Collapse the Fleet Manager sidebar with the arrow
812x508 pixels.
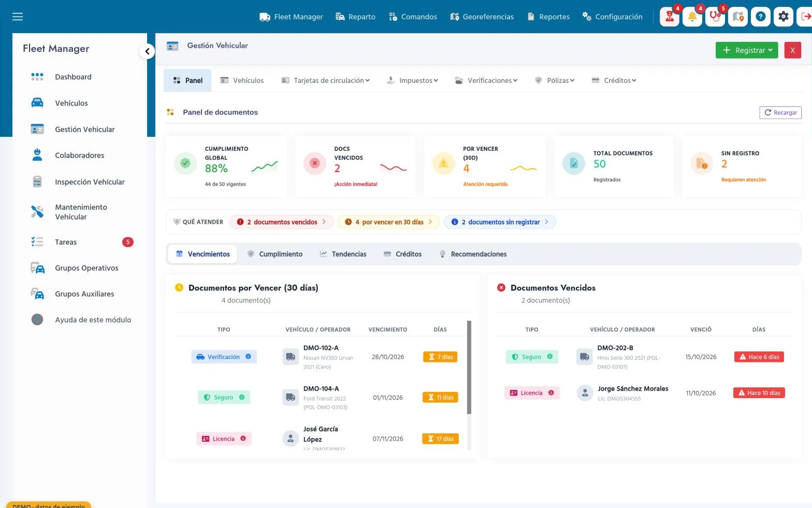coord(147,51)
